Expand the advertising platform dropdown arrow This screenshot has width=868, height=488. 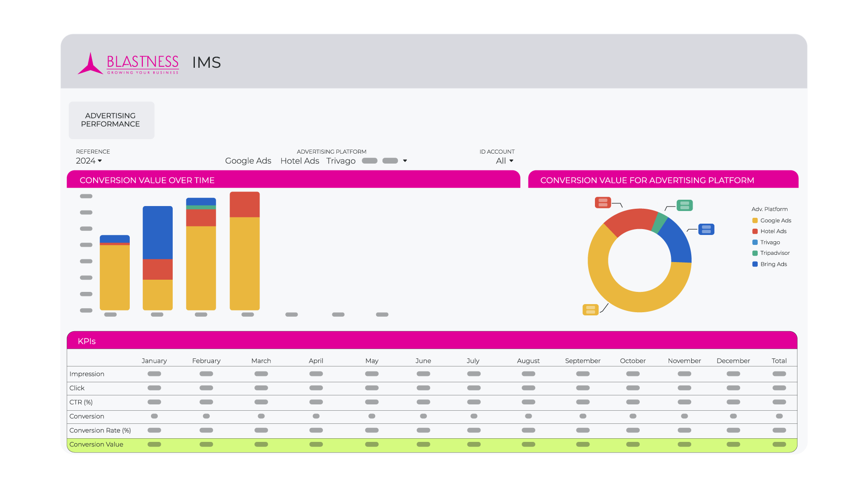[405, 161]
